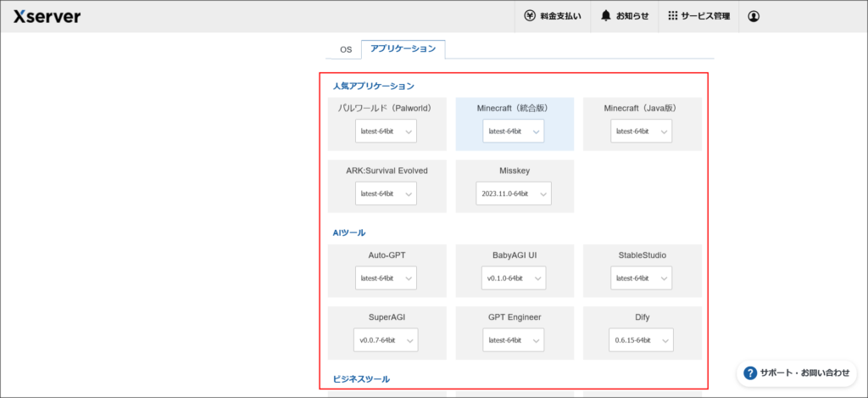Select the BabyAGI UI card title

click(x=514, y=255)
